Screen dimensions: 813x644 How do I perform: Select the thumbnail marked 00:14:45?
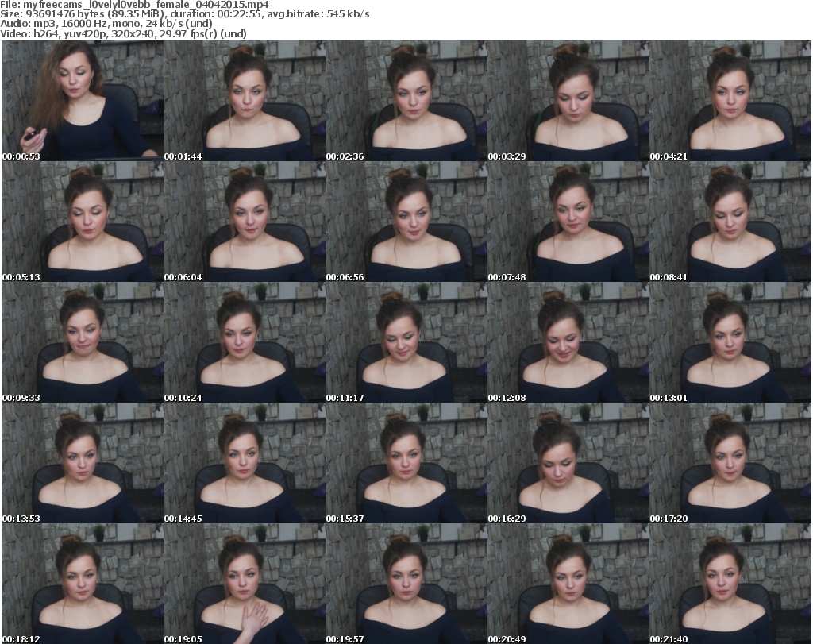click(244, 464)
